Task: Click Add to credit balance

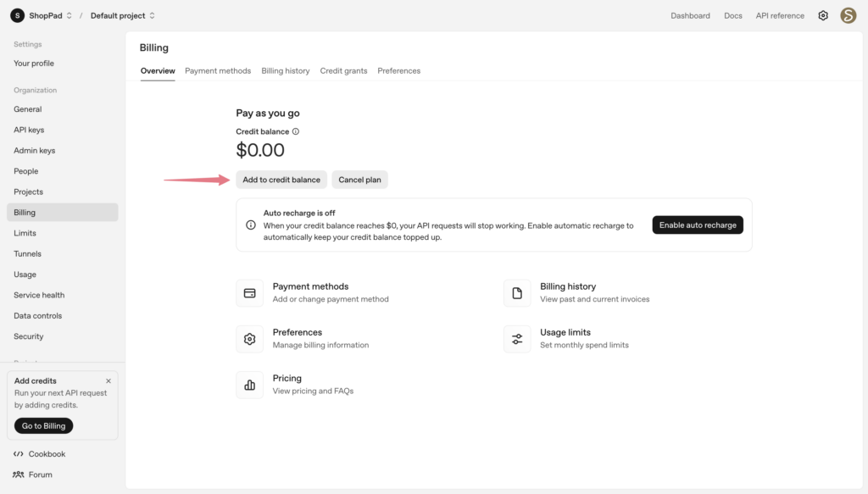Action: click(x=281, y=180)
